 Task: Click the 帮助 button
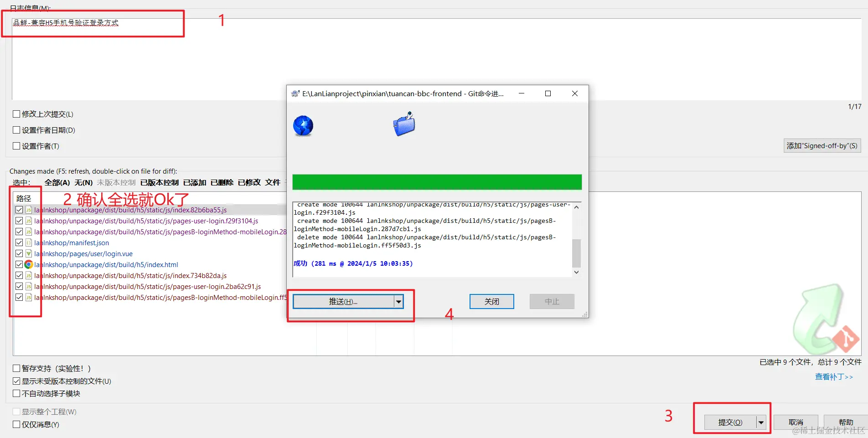[x=846, y=423]
